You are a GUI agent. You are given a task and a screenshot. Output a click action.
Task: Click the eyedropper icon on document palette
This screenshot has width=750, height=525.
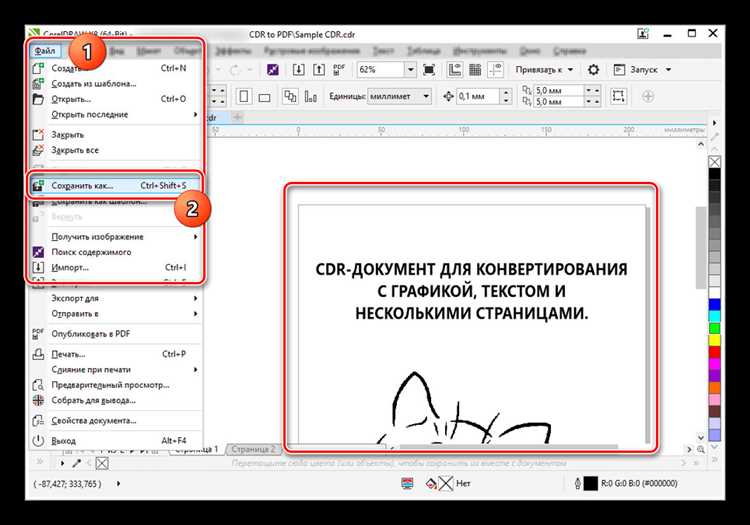pos(77,463)
